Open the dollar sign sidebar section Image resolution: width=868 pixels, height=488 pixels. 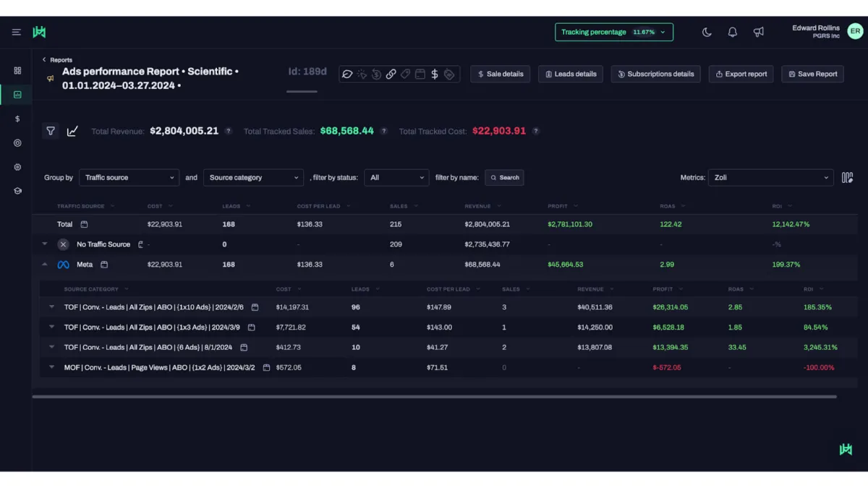point(17,119)
